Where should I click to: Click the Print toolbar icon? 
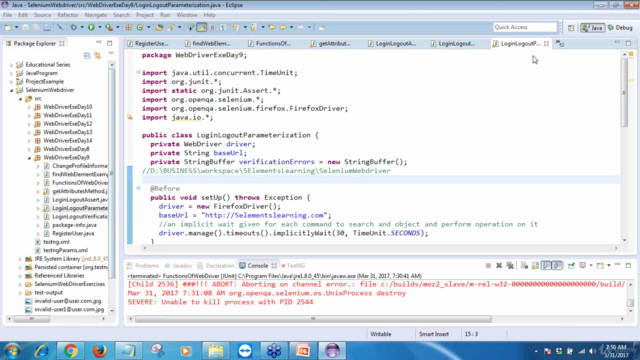coord(47,27)
